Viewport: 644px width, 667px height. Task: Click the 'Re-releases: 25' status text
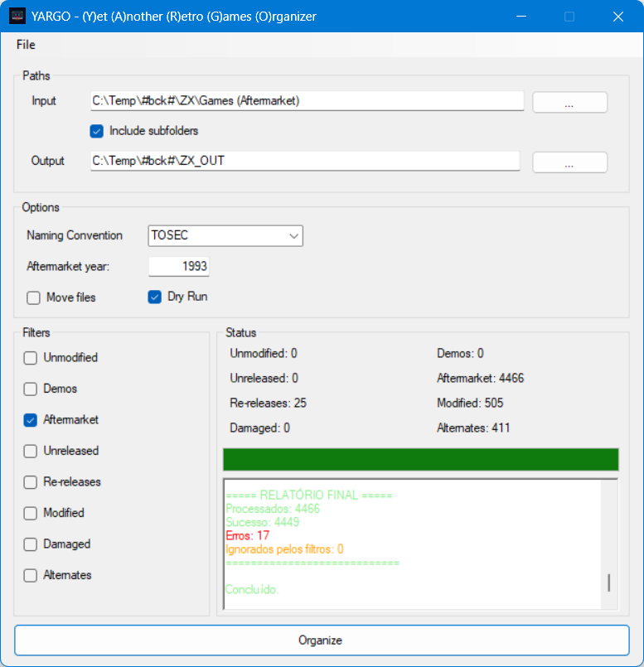[269, 403]
